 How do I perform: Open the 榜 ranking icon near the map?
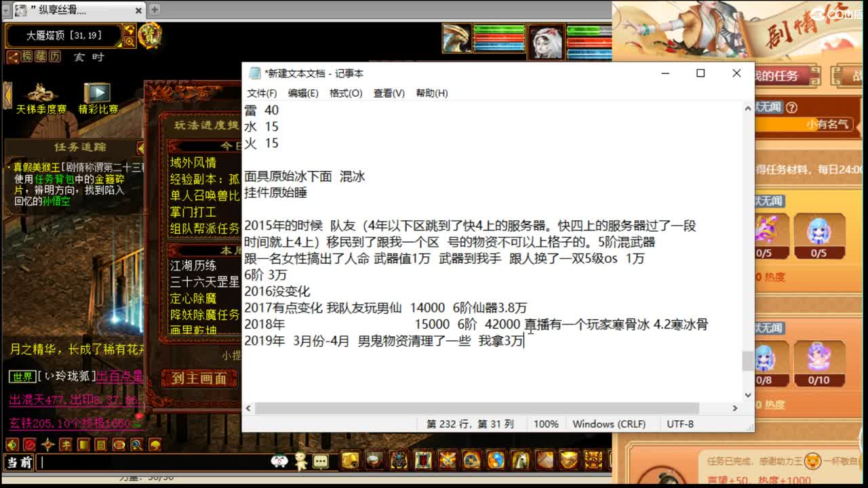(27, 57)
